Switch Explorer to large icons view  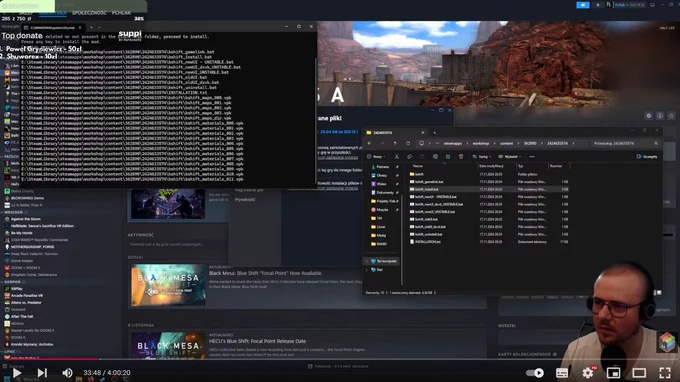(x=659, y=293)
